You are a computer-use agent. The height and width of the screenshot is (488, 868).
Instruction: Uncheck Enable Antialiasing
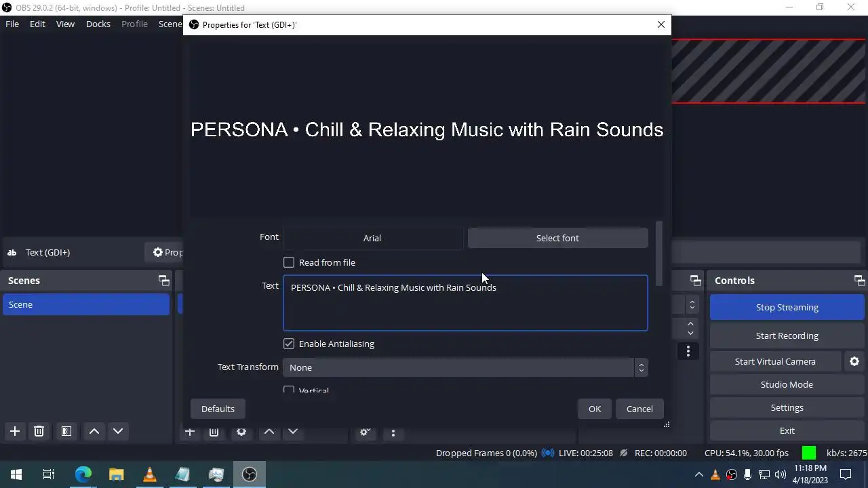tap(289, 344)
